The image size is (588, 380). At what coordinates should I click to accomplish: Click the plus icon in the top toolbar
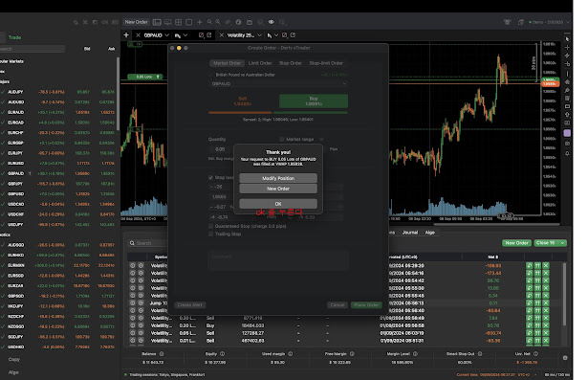pos(200,22)
